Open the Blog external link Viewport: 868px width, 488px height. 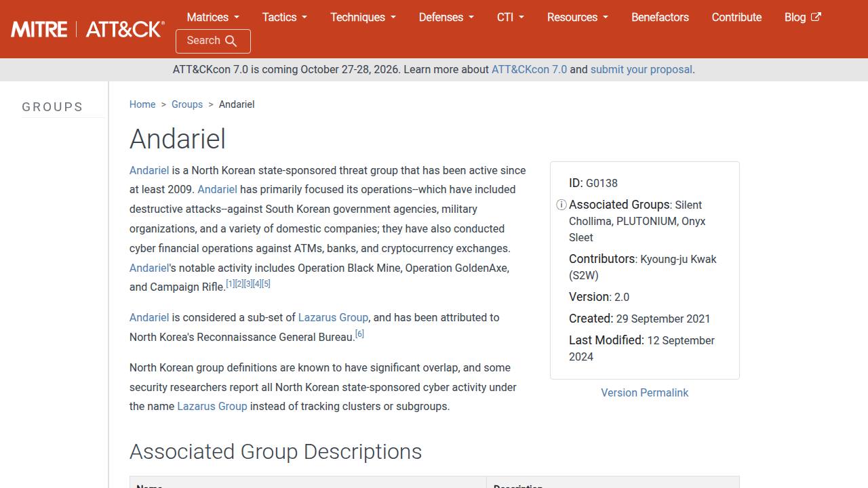802,17
